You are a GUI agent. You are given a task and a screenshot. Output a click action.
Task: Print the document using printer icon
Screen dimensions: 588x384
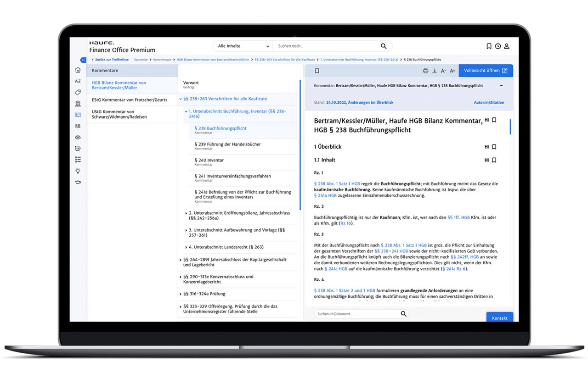[425, 71]
